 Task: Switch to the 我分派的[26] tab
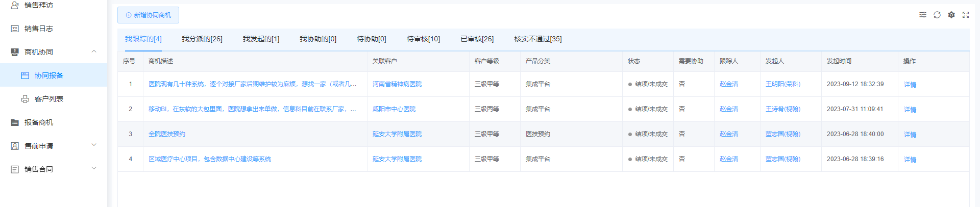202,39
